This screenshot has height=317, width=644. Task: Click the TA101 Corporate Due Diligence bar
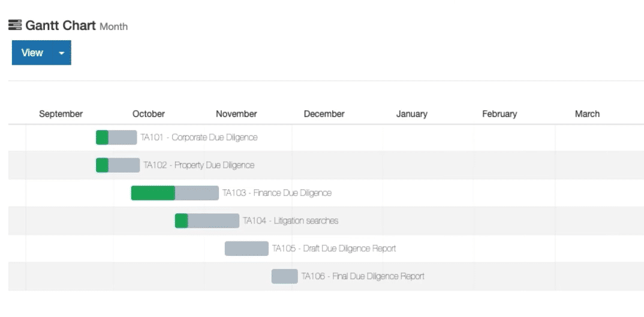(x=116, y=137)
